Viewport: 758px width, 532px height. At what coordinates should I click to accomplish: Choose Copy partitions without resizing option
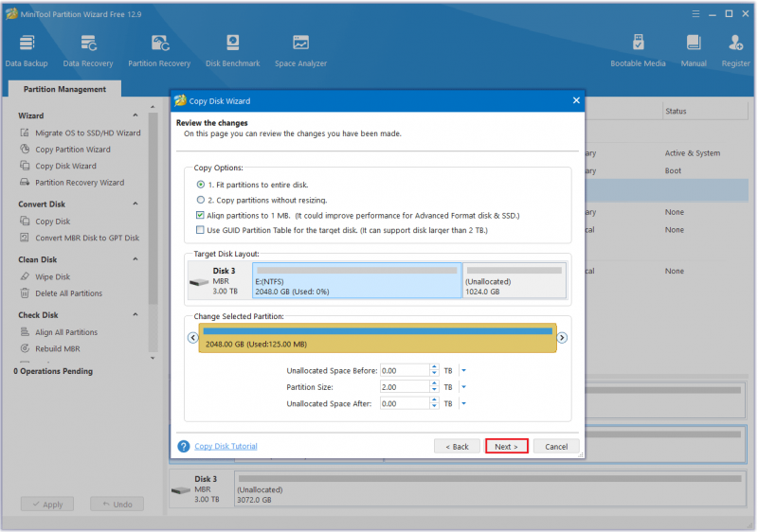pos(201,200)
